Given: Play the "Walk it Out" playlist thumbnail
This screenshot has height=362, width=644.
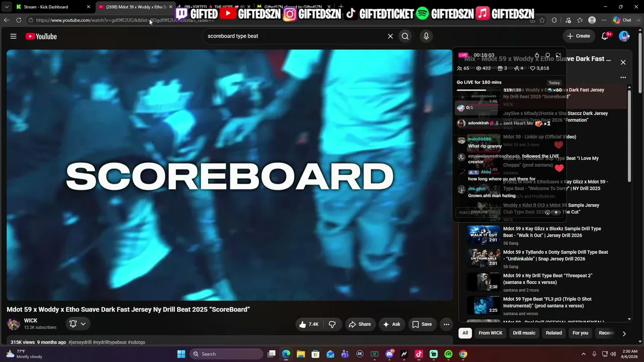Looking at the screenshot, I should [x=484, y=235].
